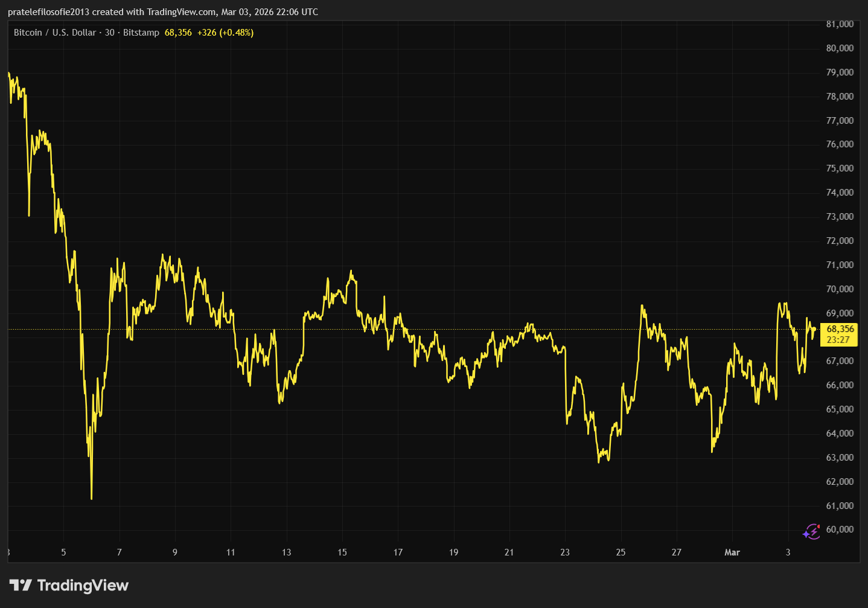Click the TradingView logo mark
The image size is (868, 608).
21,585
